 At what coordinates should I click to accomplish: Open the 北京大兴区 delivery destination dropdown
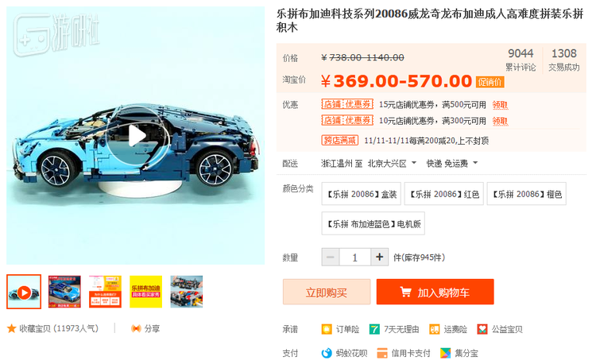pos(392,164)
